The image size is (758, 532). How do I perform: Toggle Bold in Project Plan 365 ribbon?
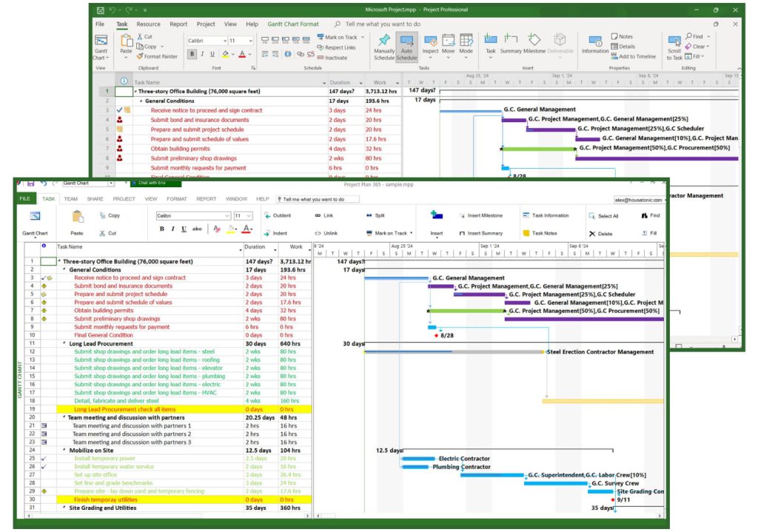click(162, 229)
